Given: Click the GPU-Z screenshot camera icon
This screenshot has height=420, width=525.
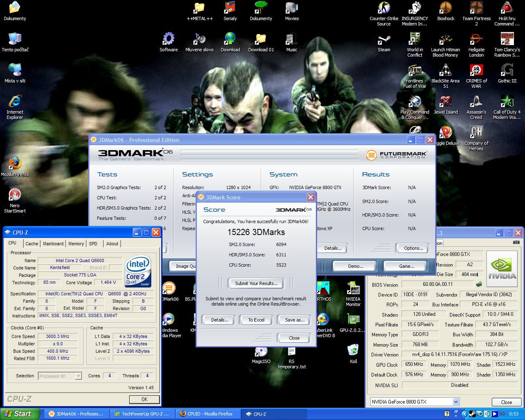Looking at the screenshot, I should pos(516,243).
